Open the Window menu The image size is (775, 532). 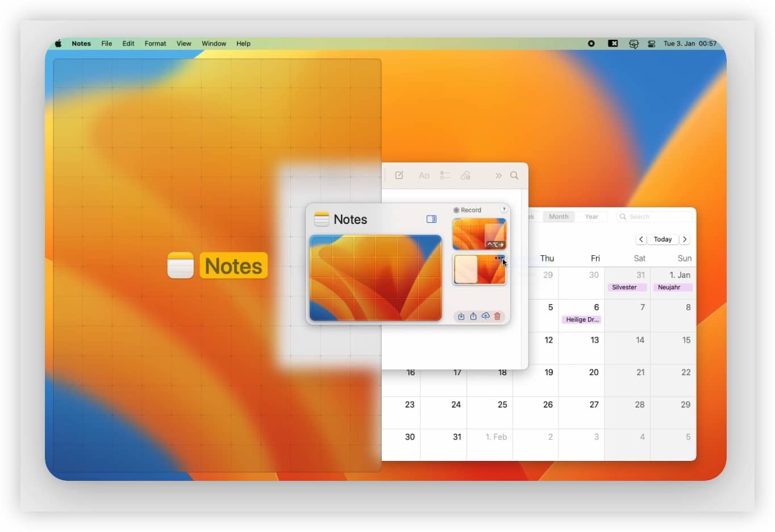[x=214, y=43]
